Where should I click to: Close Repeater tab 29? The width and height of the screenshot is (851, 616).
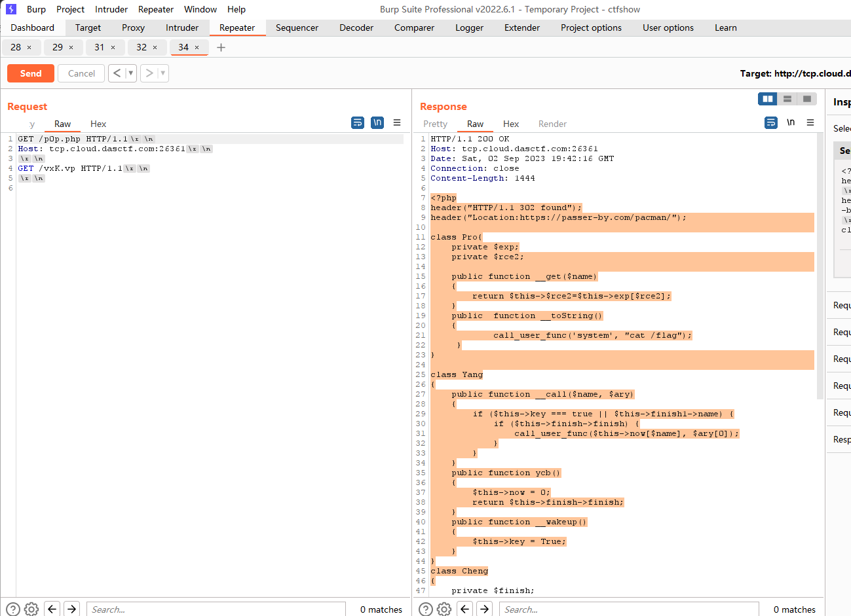tap(71, 47)
